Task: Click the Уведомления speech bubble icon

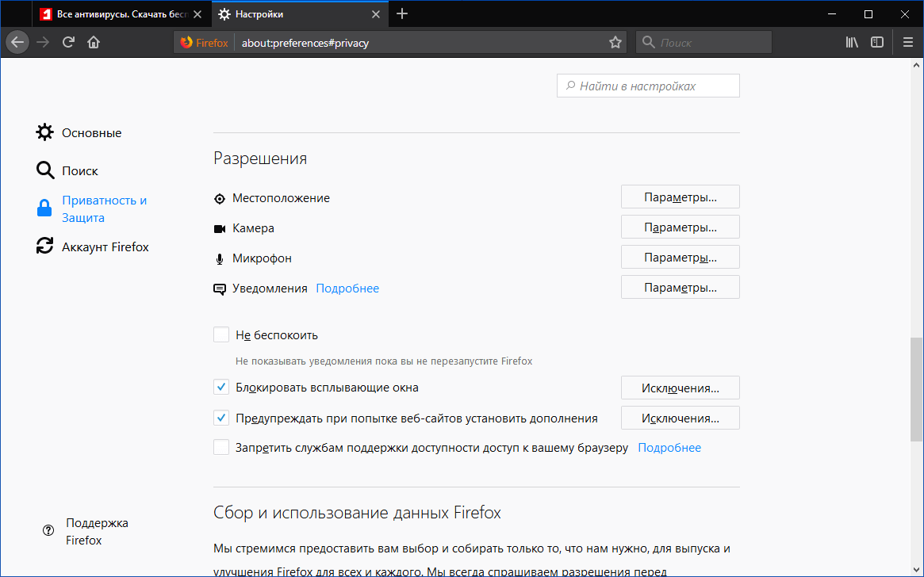Action: 220,288
